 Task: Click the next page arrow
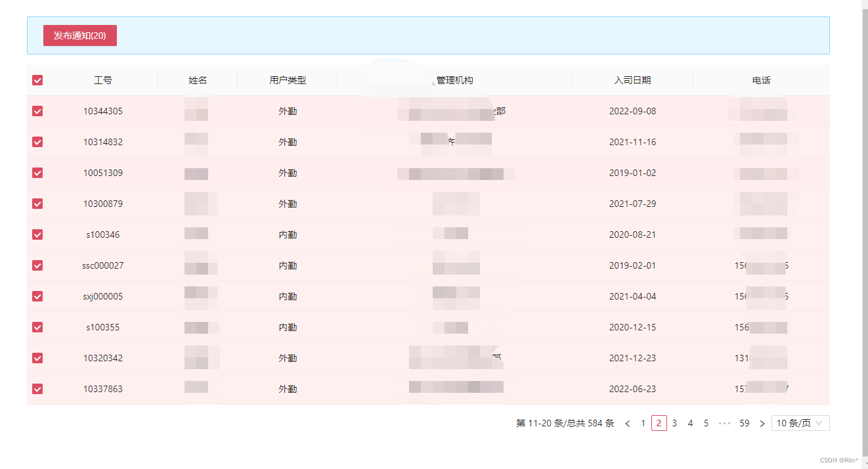pyautogui.click(x=762, y=422)
